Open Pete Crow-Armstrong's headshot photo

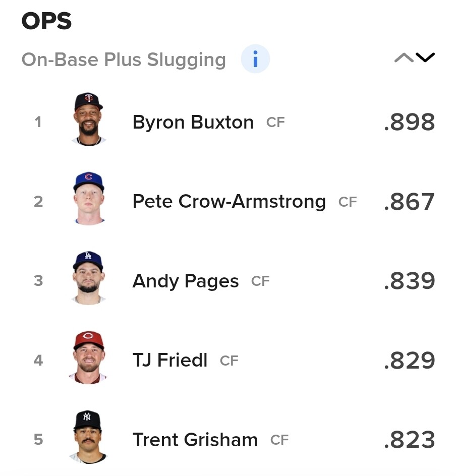[89, 199]
